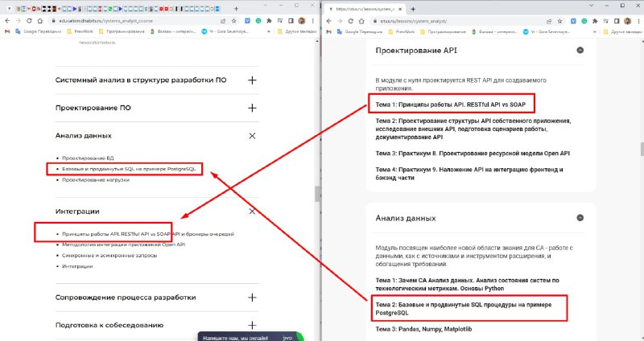The width and height of the screenshot is (644, 341).
Task: Expand 'Подготовка к собеседованию' section
Action: click(252, 325)
